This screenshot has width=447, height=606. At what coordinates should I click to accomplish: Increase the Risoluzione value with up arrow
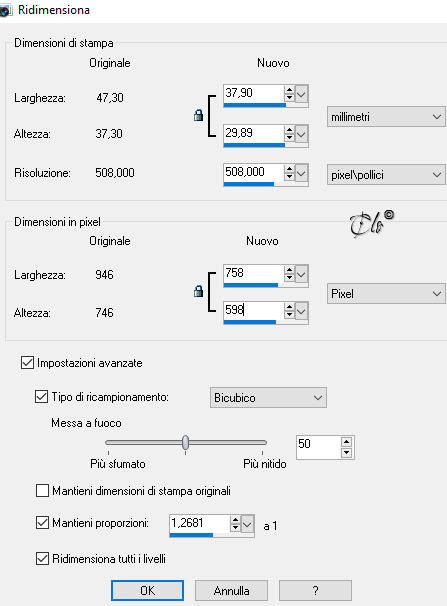[x=289, y=168]
